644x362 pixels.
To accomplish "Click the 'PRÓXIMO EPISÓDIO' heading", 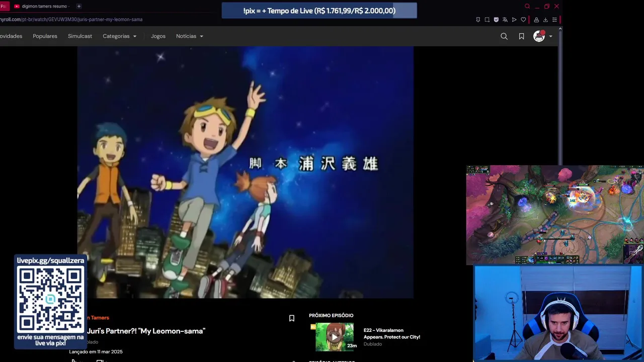I will (x=331, y=315).
